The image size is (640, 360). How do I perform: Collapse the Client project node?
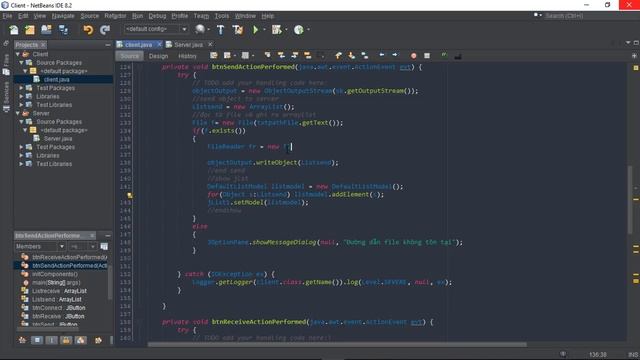(x=18, y=54)
